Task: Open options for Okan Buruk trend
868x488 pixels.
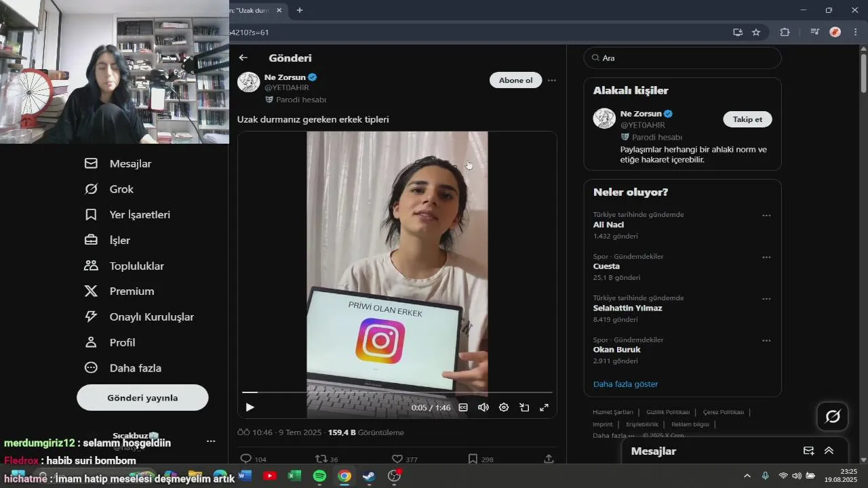Action: [766, 341]
